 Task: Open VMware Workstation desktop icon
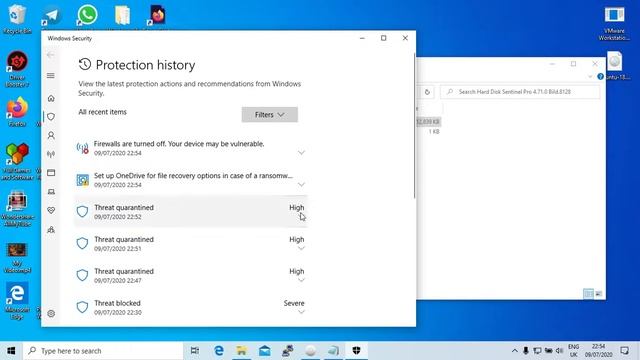pyautogui.click(x=614, y=23)
